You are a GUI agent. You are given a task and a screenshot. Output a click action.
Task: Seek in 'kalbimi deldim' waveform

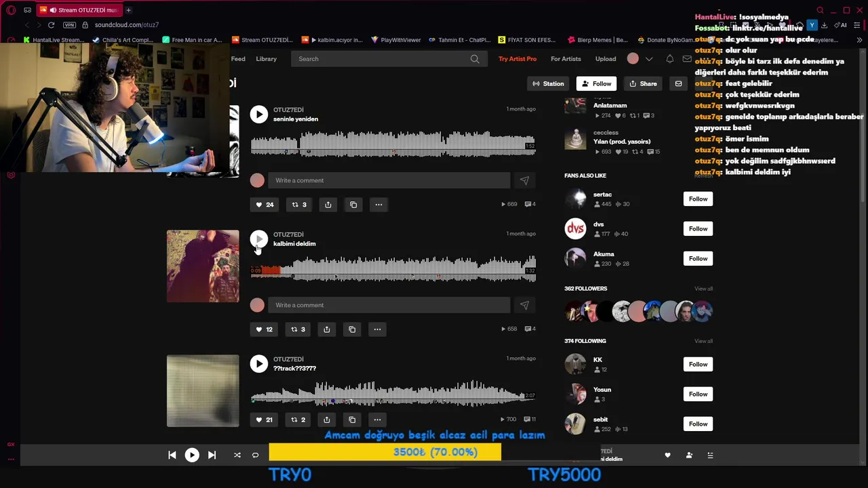393,269
